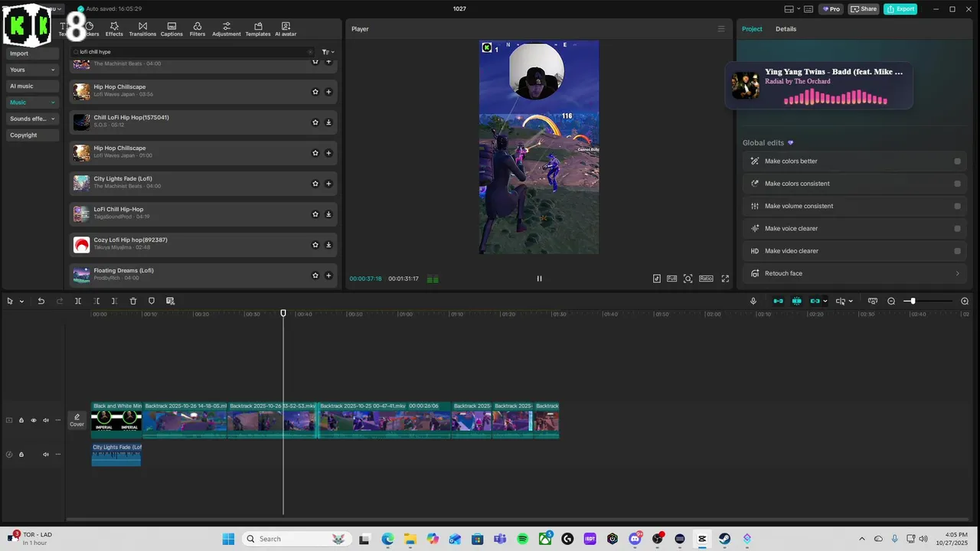This screenshot has height=551, width=980.
Task: Click the Share button
Action: click(x=864, y=9)
